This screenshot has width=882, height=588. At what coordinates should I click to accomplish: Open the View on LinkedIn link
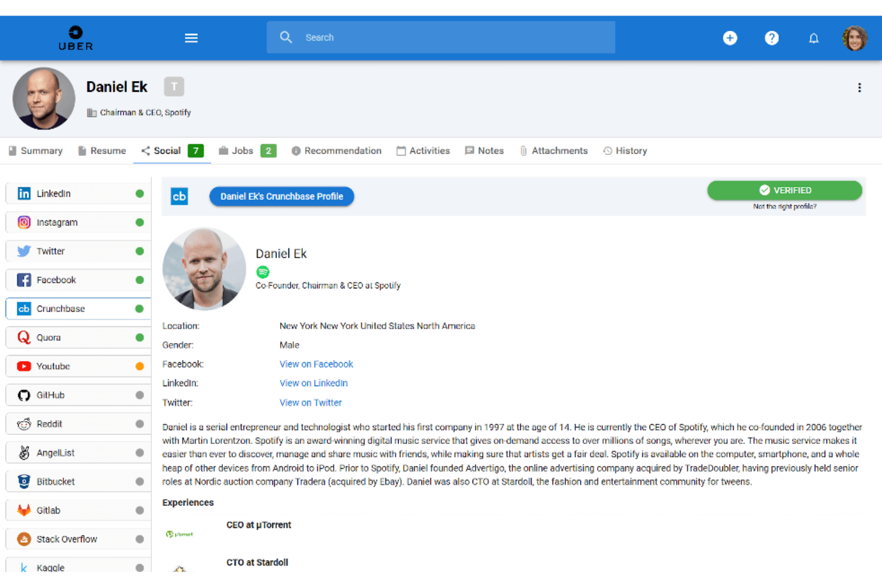point(313,383)
